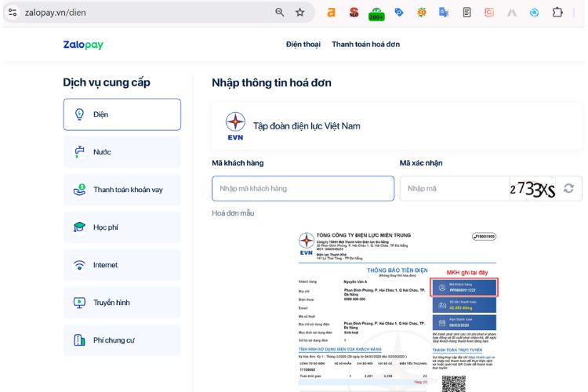Select the Học phí service option
The image size is (588, 392).
(122, 227)
